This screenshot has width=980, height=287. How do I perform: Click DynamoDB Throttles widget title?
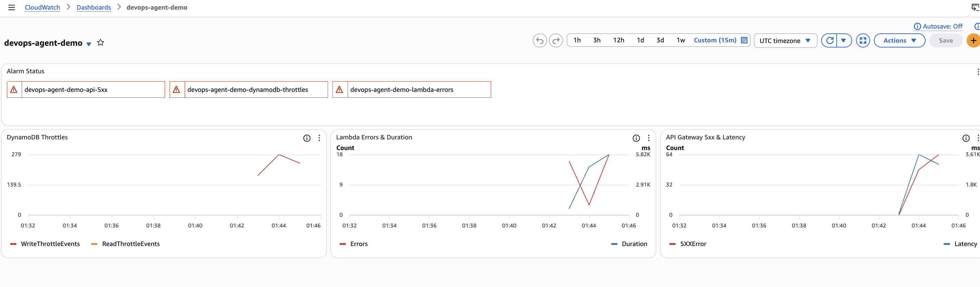click(x=37, y=137)
